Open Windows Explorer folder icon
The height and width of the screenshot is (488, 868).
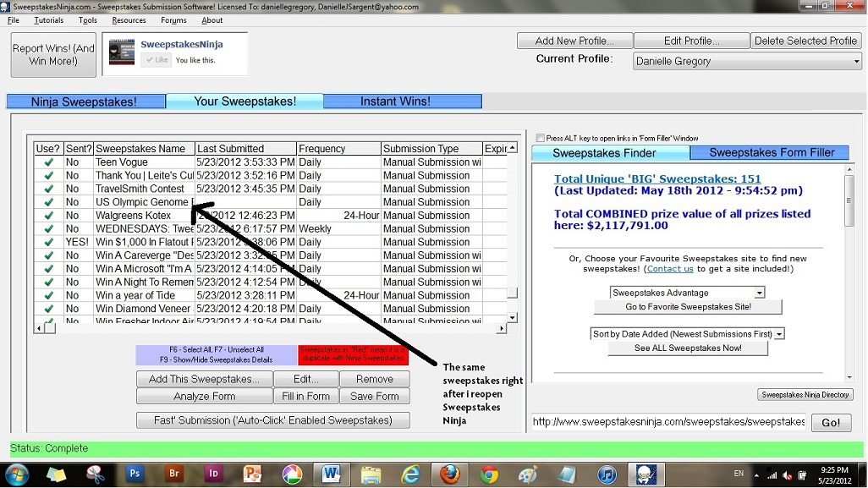371,474
